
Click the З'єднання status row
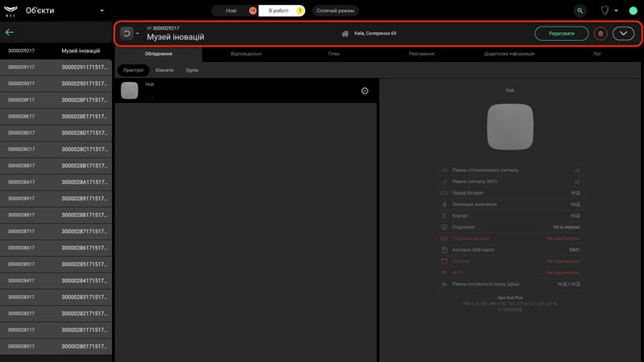pos(510,227)
